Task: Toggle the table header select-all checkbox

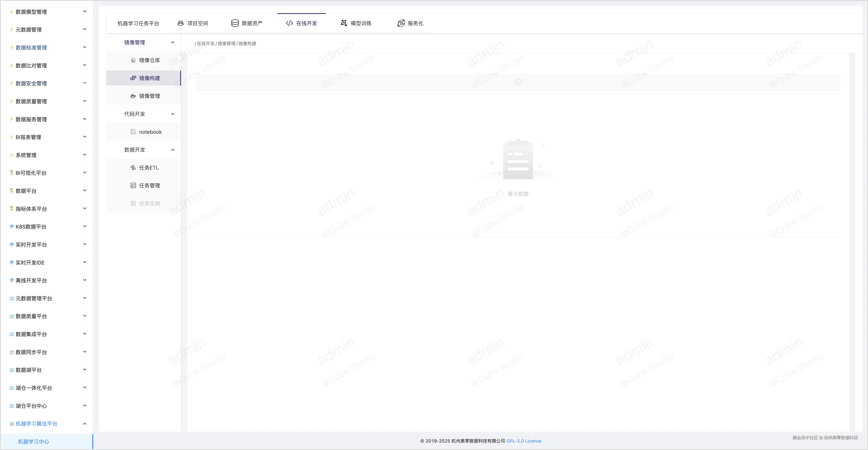Action: coord(518,82)
